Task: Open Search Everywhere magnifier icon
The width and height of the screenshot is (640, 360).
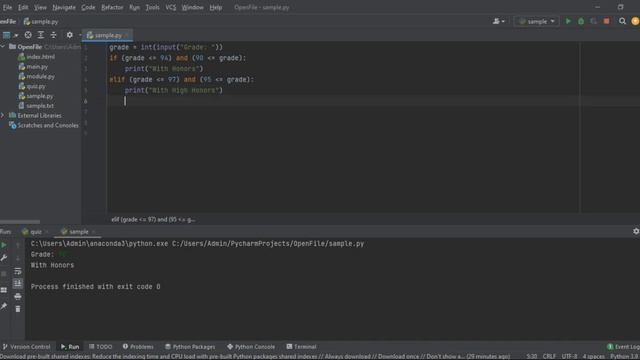Action: [x=622, y=21]
